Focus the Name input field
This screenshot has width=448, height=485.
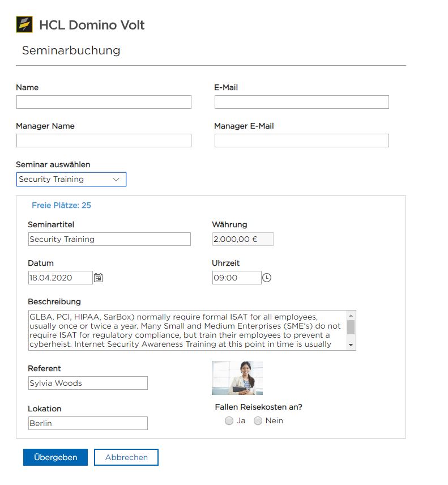pyautogui.click(x=104, y=102)
